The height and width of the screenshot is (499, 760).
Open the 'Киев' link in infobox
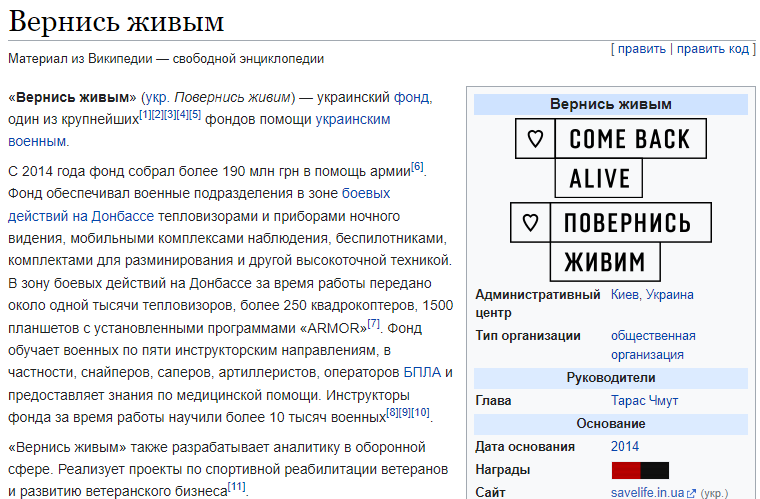click(624, 295)
